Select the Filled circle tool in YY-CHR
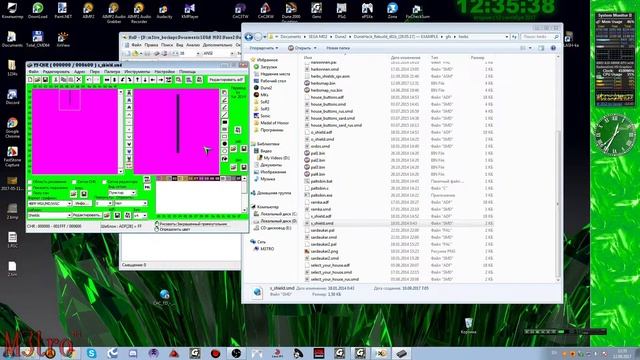640x360 pixels. click(x=224, y=144)
